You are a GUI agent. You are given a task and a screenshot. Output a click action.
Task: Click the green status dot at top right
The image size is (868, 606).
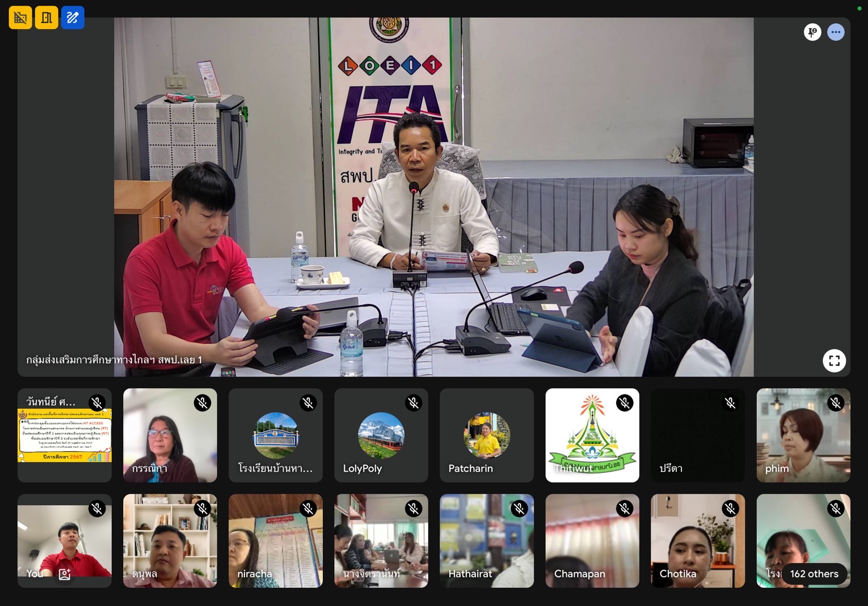click(859, 9)
